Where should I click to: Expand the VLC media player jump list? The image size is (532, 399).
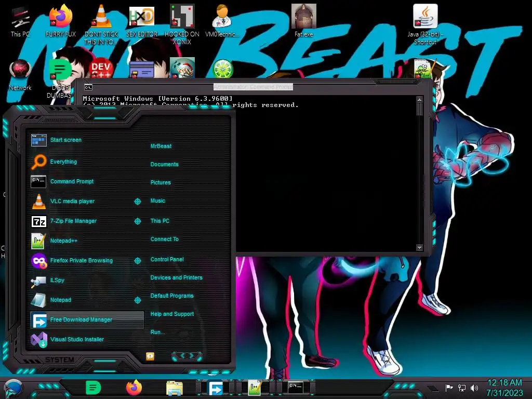137,202
